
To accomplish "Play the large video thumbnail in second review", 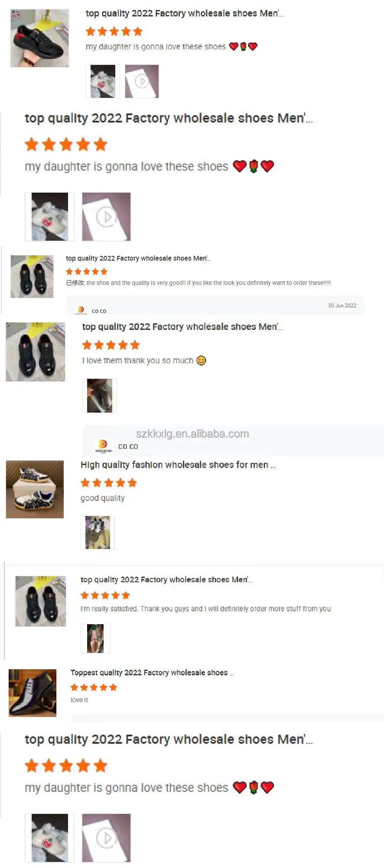I will point(106,217).
